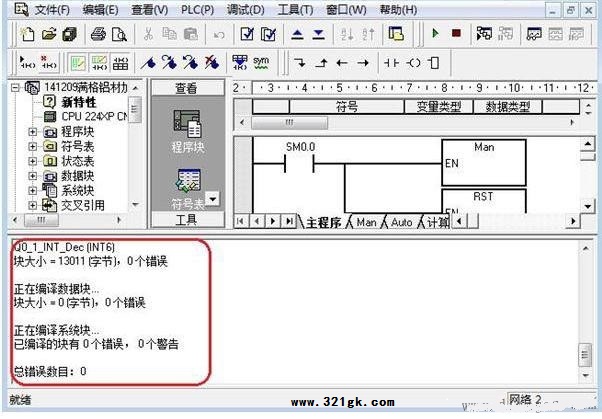The width and height of the screenshot is (602, 419).
Task: Open Print Preview icon
Action: 119,35
